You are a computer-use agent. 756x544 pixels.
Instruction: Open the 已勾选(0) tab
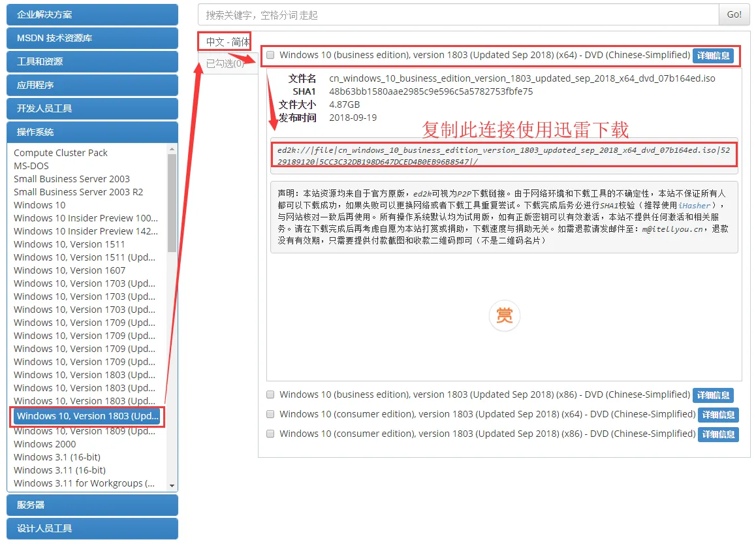pyautogui.click(x=225, y=63)
